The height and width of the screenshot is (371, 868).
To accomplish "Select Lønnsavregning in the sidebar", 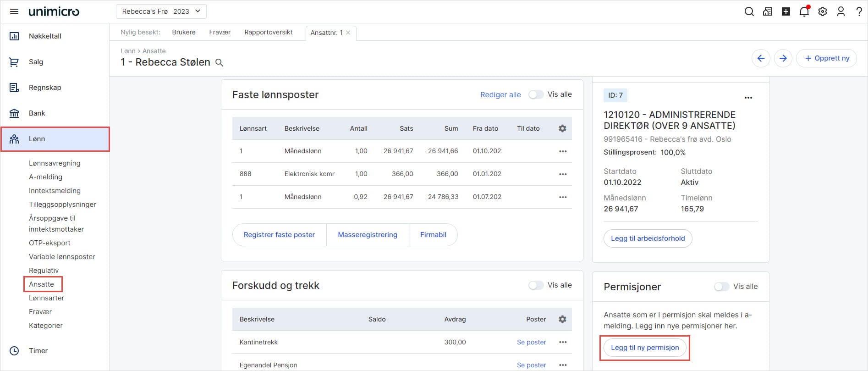I will 55,163.
